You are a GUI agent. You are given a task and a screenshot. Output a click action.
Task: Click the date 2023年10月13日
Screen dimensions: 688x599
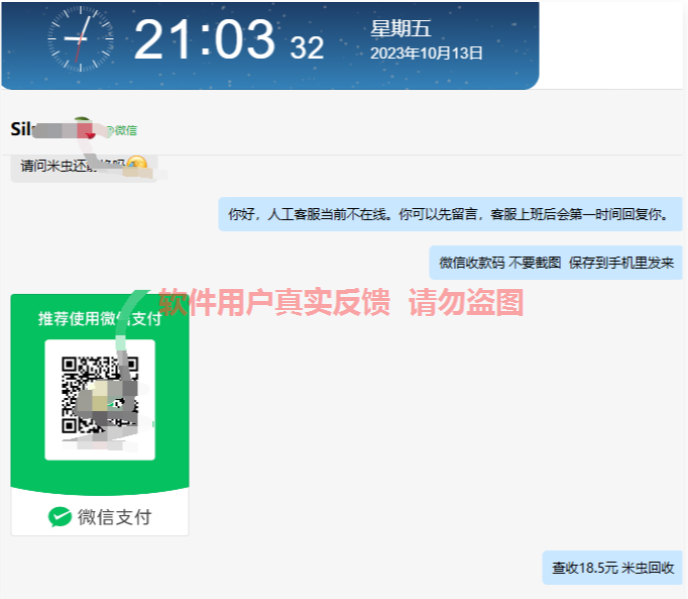[426, 54]
